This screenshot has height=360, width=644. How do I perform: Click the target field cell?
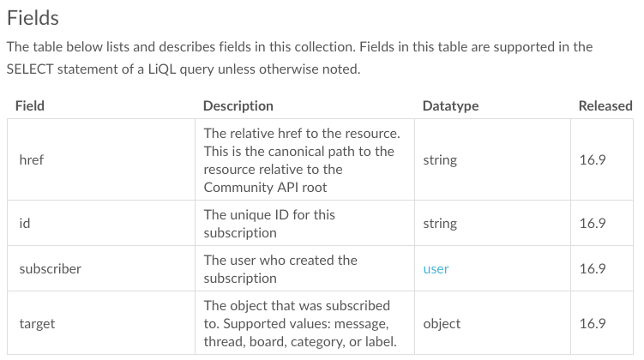click(x=101, y=323)
